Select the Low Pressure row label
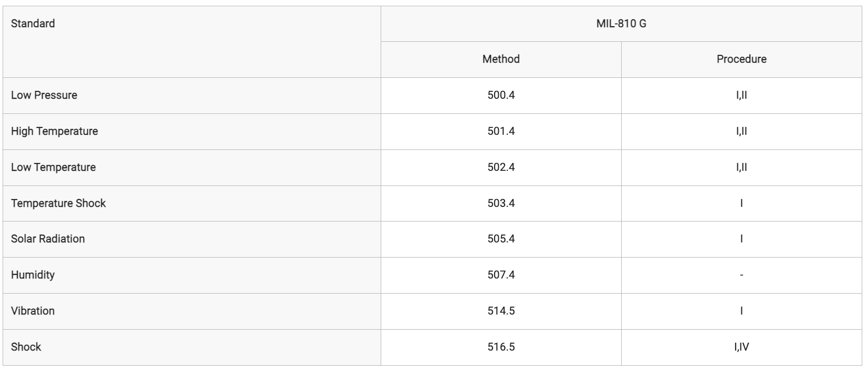868x372 pixels. (44, 95)
